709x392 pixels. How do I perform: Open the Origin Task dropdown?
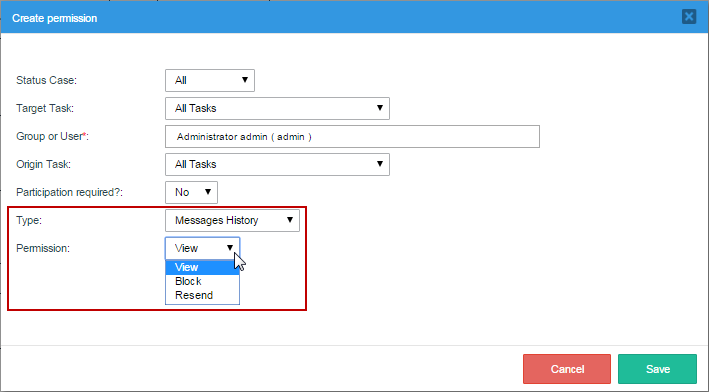[x=277, y=165]
